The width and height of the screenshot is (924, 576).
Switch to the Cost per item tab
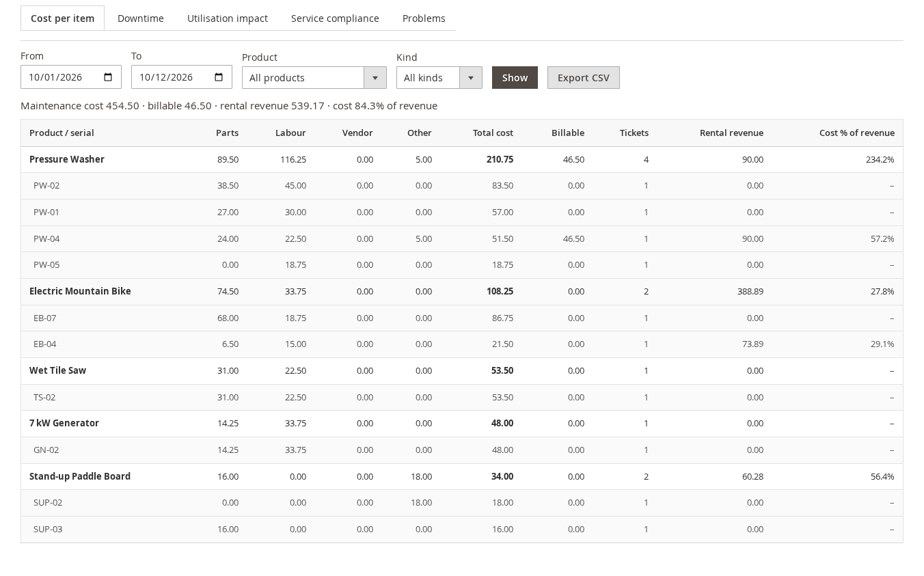(x=63, y=18)
